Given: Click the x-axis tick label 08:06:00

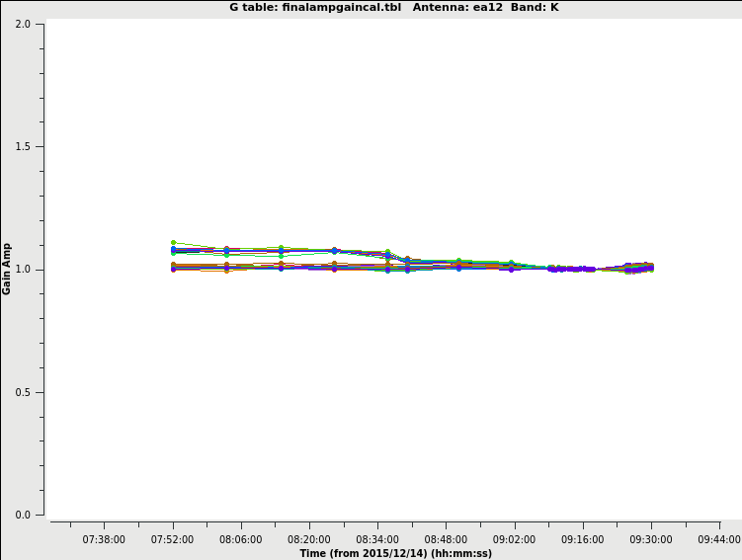Looking at the screenshot, I should 240,539.
